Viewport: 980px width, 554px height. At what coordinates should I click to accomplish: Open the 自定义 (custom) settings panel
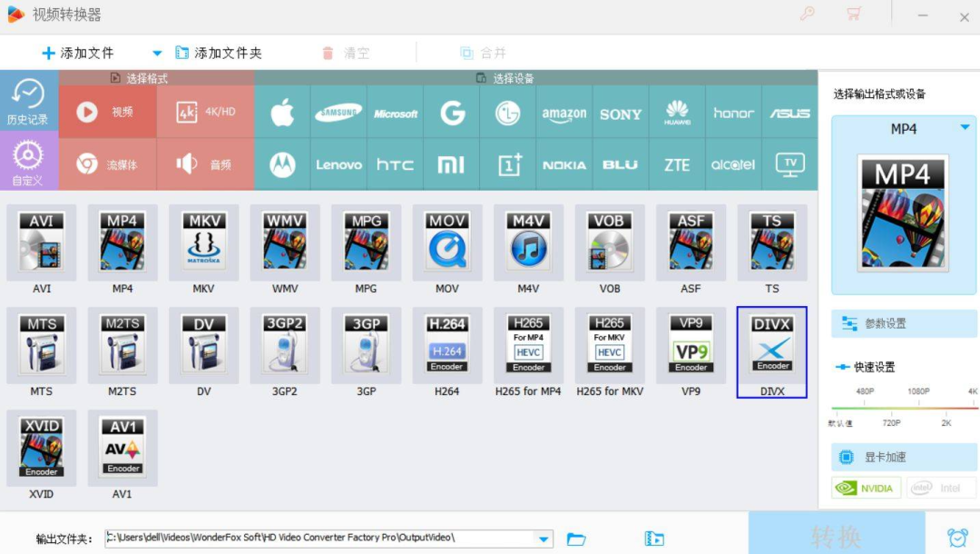29,162
